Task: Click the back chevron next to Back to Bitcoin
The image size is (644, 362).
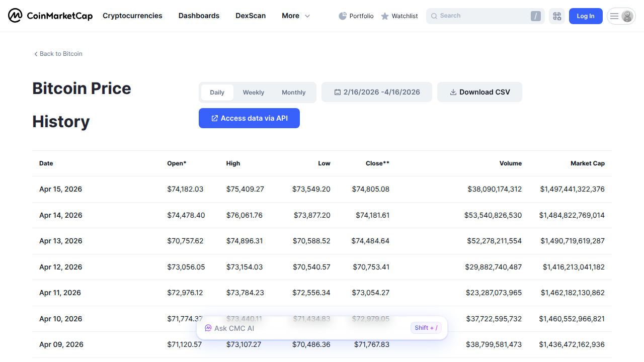Action: [35, 53]
